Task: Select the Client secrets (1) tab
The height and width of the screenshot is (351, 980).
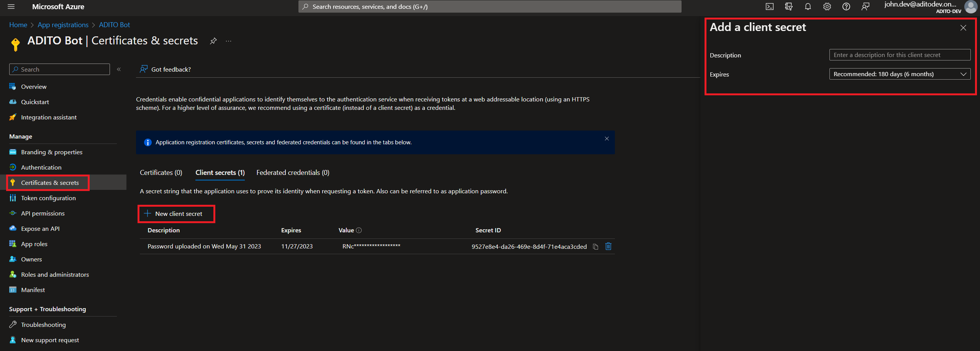Action: point(220,173)
